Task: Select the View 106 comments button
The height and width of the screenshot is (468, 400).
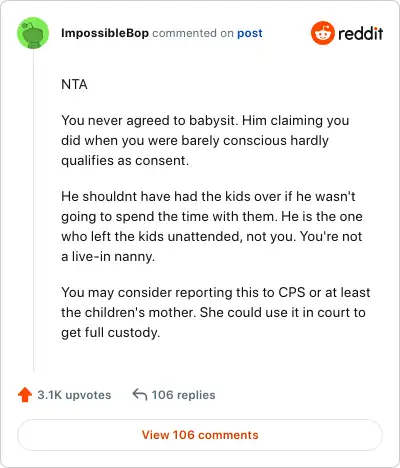Action: [x=200, y=435]
